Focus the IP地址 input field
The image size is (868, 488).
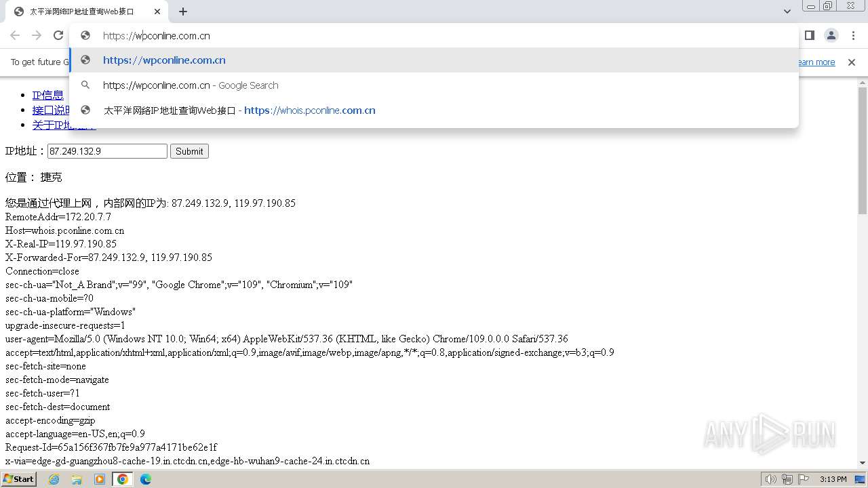(x=107, y=151)
